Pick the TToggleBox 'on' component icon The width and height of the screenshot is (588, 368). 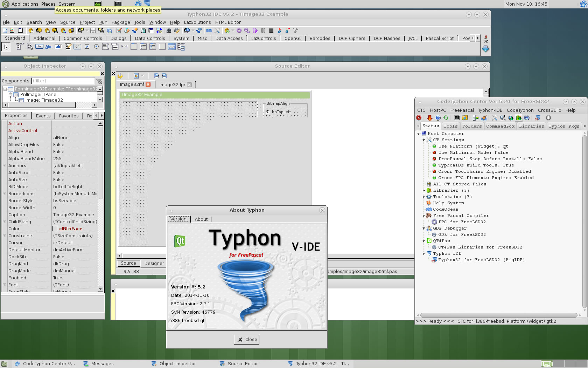77,47
